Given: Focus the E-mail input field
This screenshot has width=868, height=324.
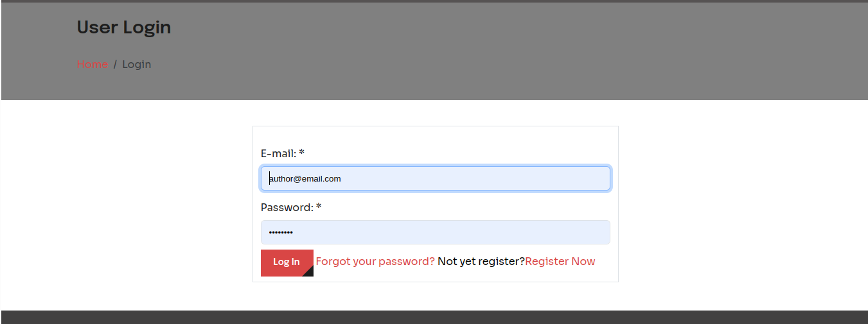Looking at the screenshot, I should 435,178.
